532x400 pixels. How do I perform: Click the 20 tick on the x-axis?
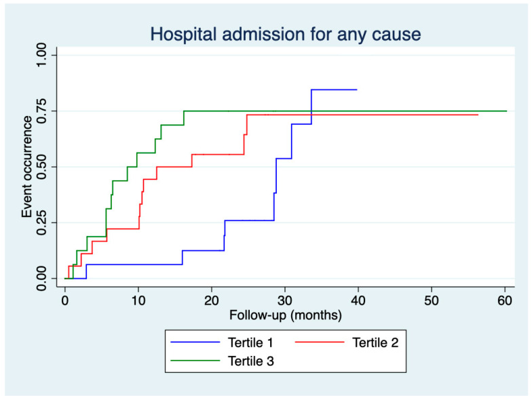click(x=212, y=300)
